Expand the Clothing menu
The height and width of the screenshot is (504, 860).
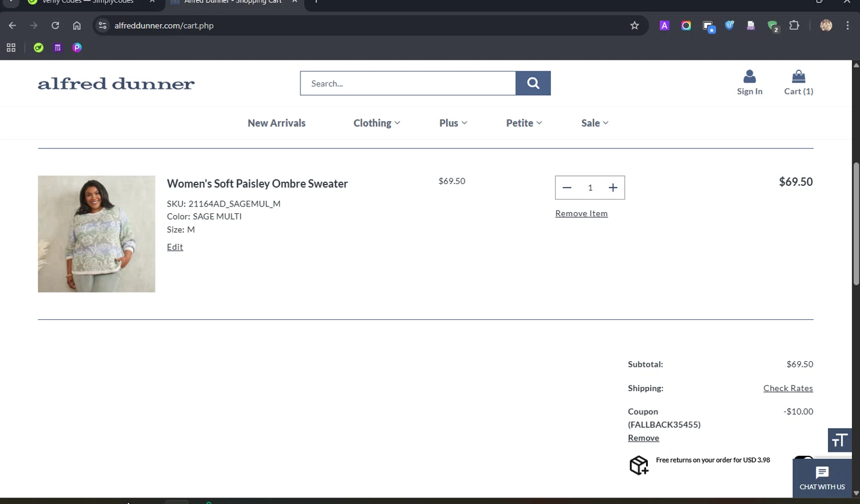[x=377, y=123]
